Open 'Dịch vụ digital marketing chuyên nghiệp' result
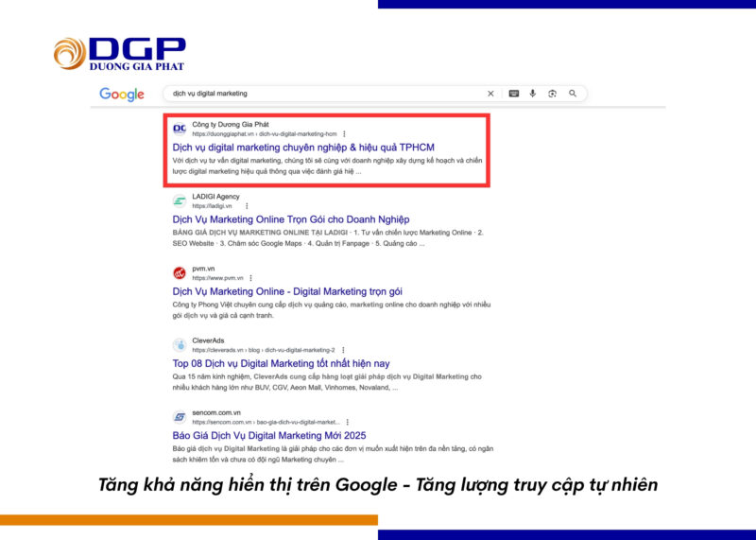Screen dimensions: 756x540 (x=303, y=148)
